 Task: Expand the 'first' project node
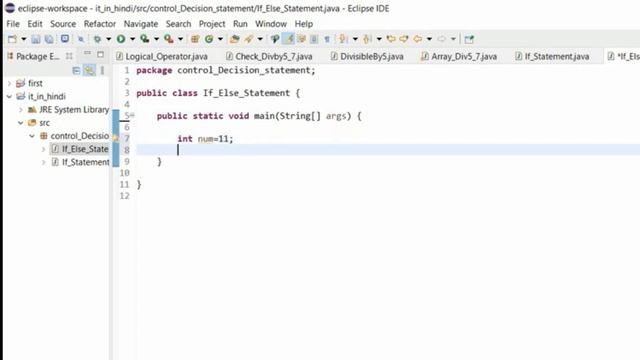(10, 83)
